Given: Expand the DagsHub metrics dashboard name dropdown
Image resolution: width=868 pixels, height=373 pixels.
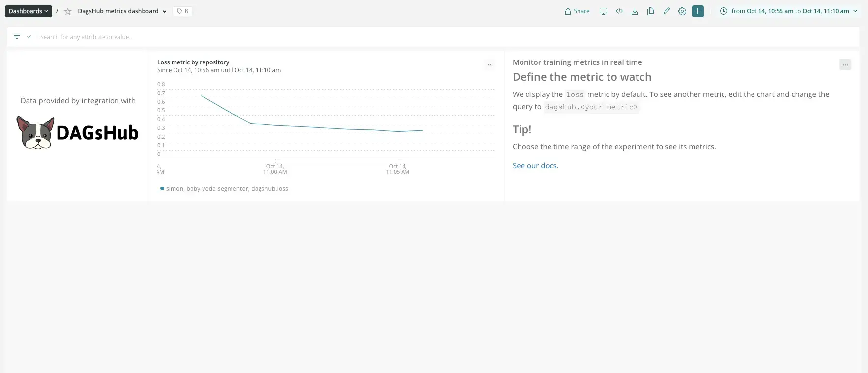Looking at the screenshot, I should [165, 11].
